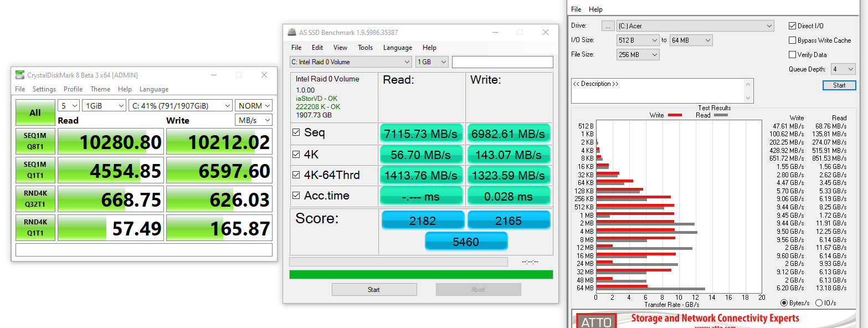Open the 256 MB file size dropdown
The image size is (868, 328).
pyautogui.click(x=638, y=55)
